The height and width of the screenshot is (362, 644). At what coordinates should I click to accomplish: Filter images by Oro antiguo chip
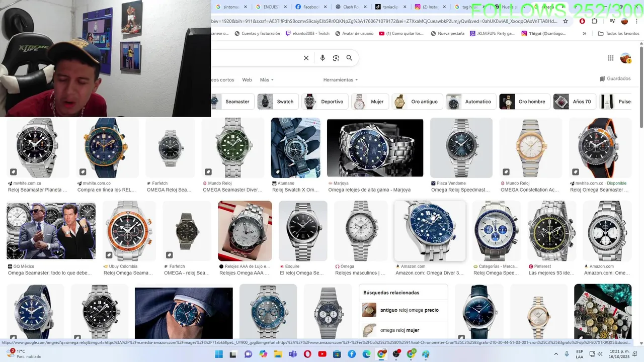418,102
